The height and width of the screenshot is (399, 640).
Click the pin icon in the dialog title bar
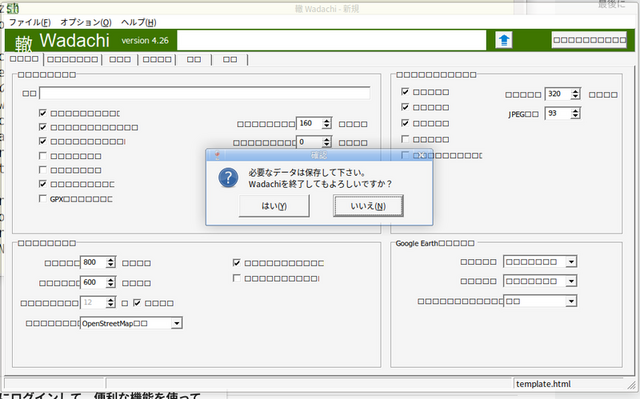(x=217, y=155)
